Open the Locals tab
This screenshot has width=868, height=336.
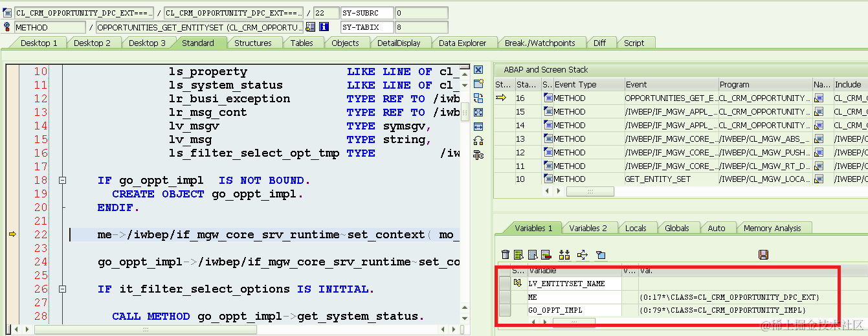636,228
